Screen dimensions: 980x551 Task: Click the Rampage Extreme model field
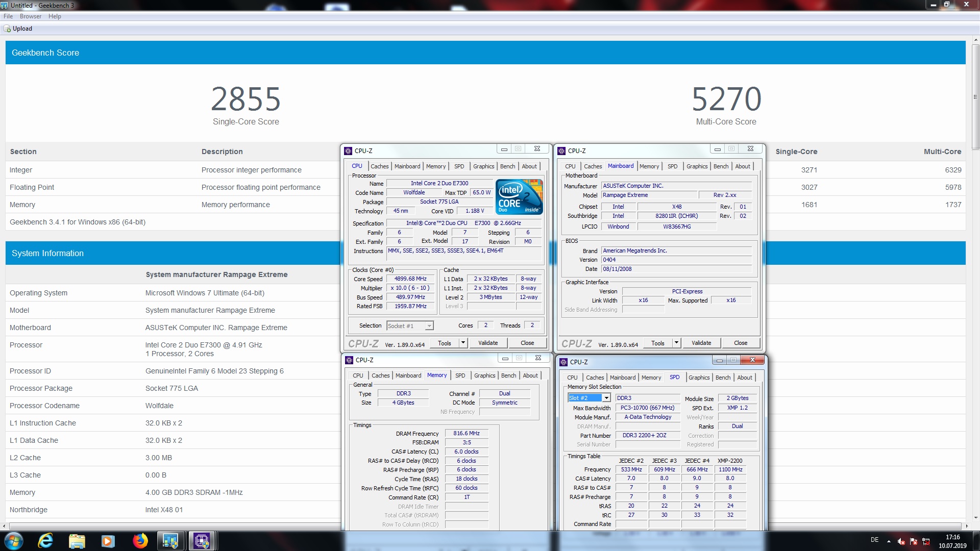(649, 195)
